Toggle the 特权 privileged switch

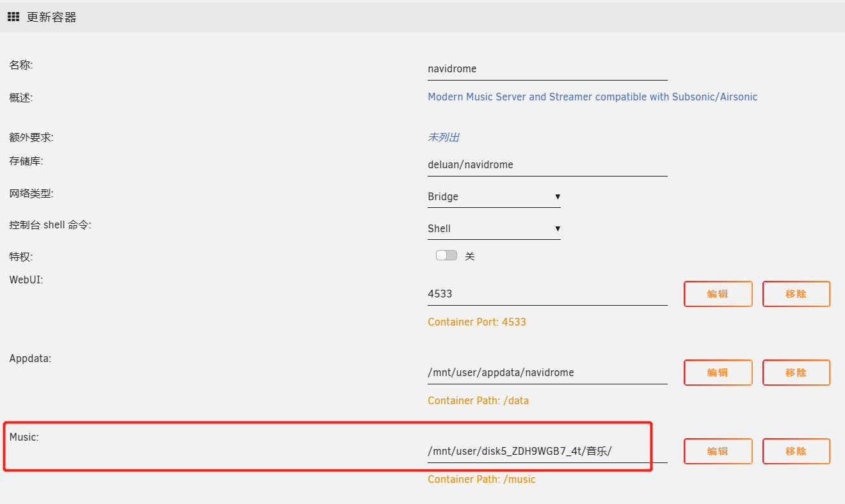446,256
